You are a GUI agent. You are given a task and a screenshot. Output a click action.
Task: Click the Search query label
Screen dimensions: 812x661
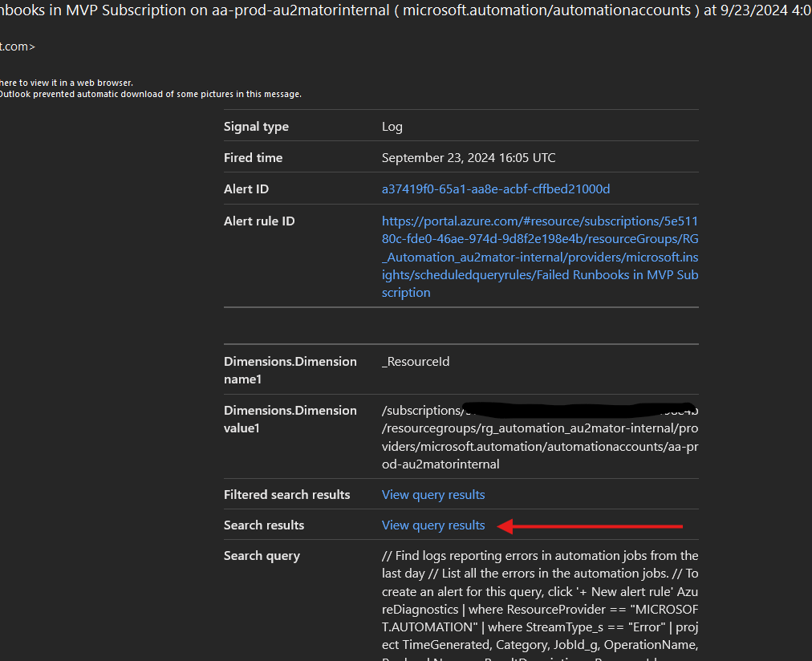pyautogui.click(x=262, y=556)
